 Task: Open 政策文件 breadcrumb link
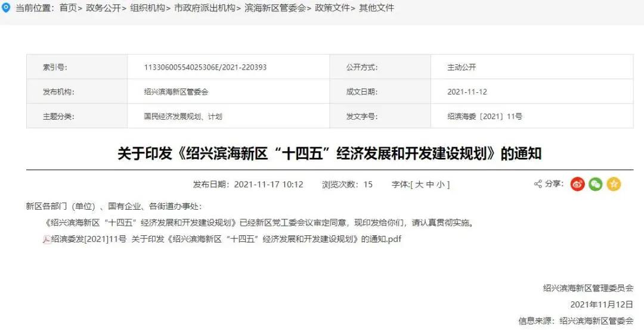coord(332,8)
